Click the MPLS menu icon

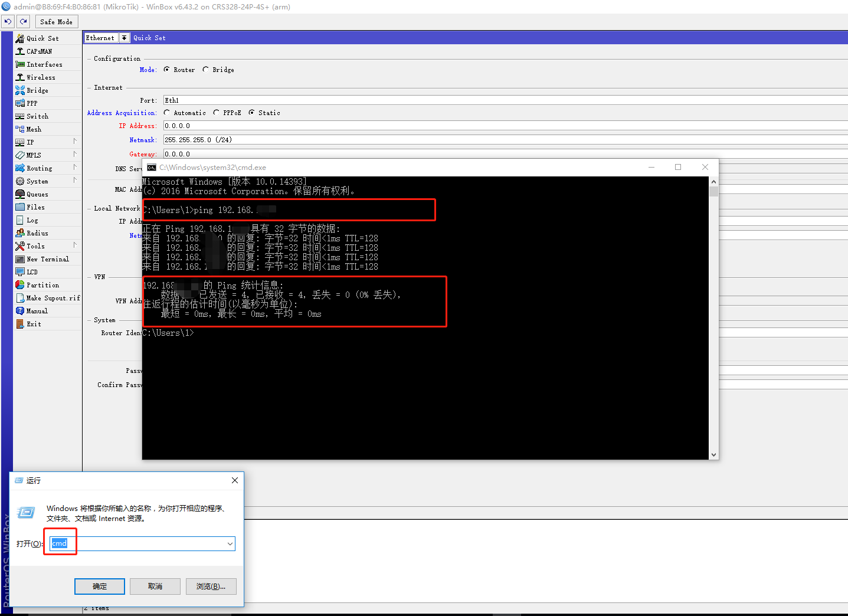(20, 155)
